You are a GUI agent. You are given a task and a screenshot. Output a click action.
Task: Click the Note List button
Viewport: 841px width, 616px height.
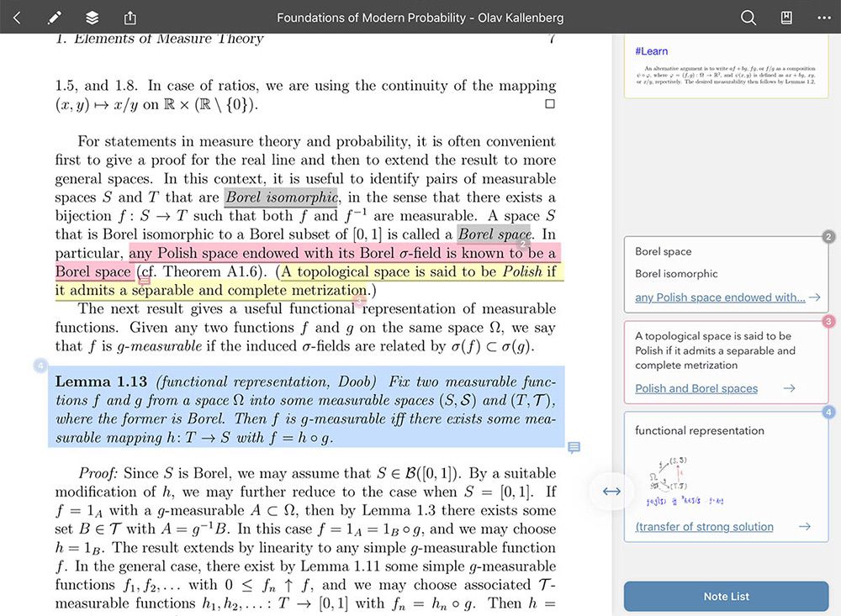point(727,596)
